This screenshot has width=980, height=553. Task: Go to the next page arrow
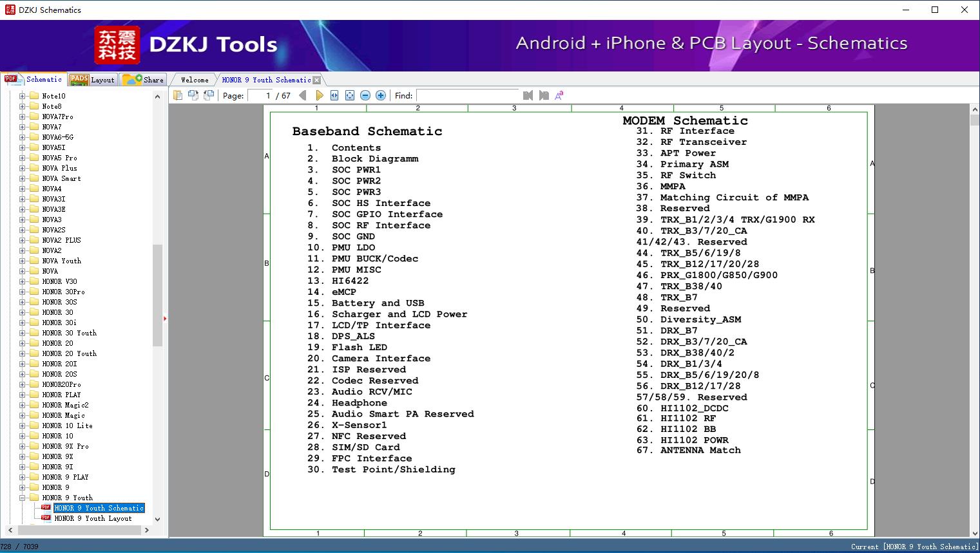(319, 95)
